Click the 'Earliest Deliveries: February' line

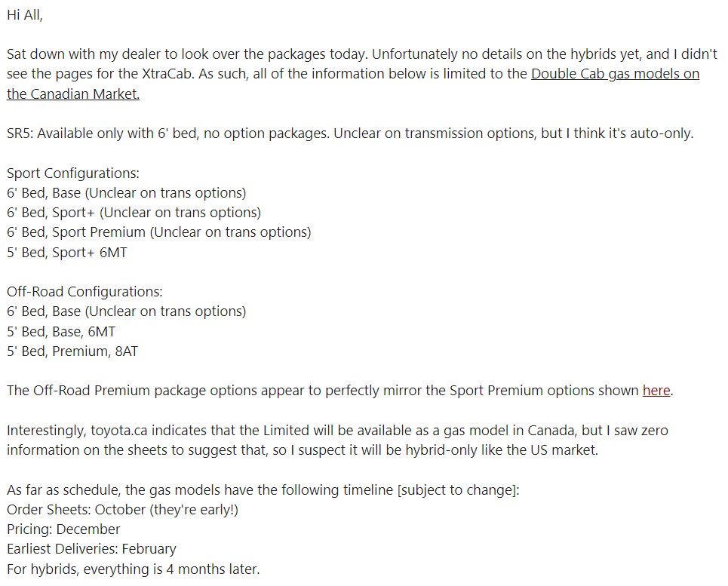(x=91, y=549)
